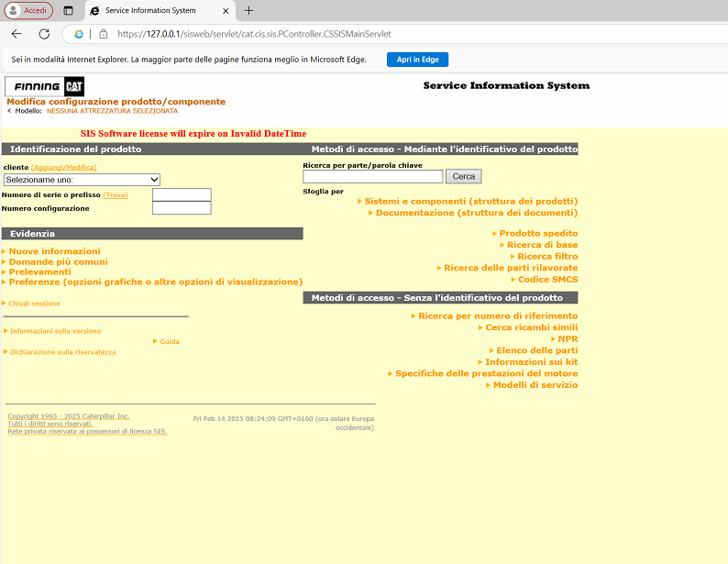Click the 'Apri in Edge' button

[417, 60]
